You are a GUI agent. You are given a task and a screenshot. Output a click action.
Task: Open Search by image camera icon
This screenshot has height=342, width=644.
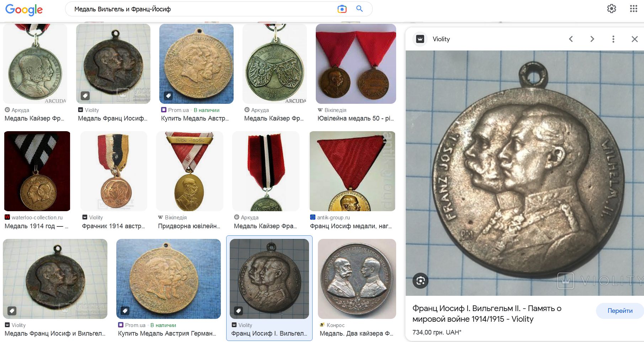tap(342, 9)
